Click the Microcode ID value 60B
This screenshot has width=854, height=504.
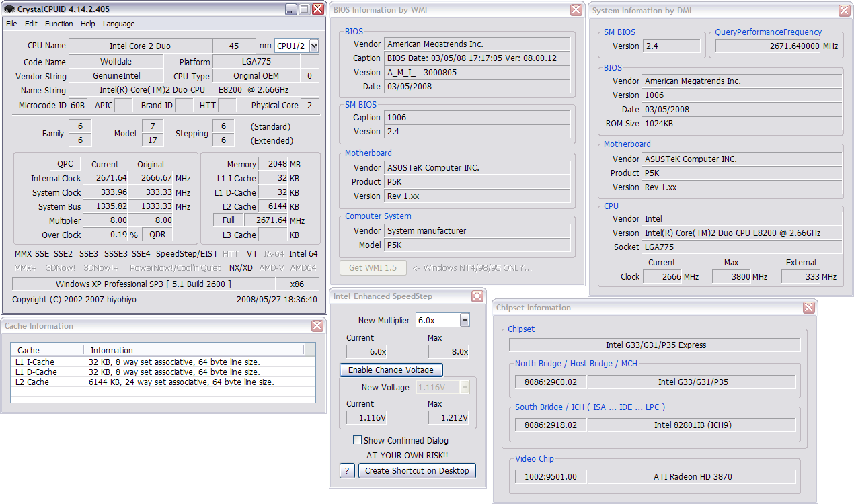[78, 106]
